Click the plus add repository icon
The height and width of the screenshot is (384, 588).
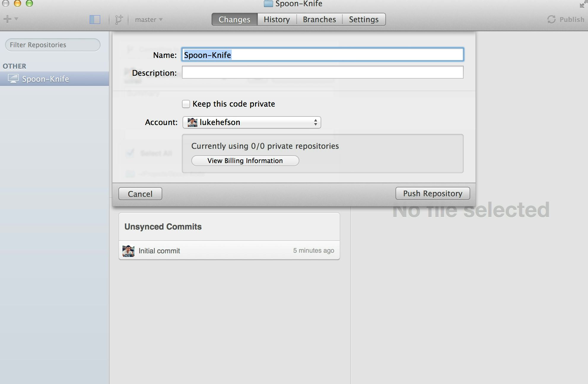7,19
